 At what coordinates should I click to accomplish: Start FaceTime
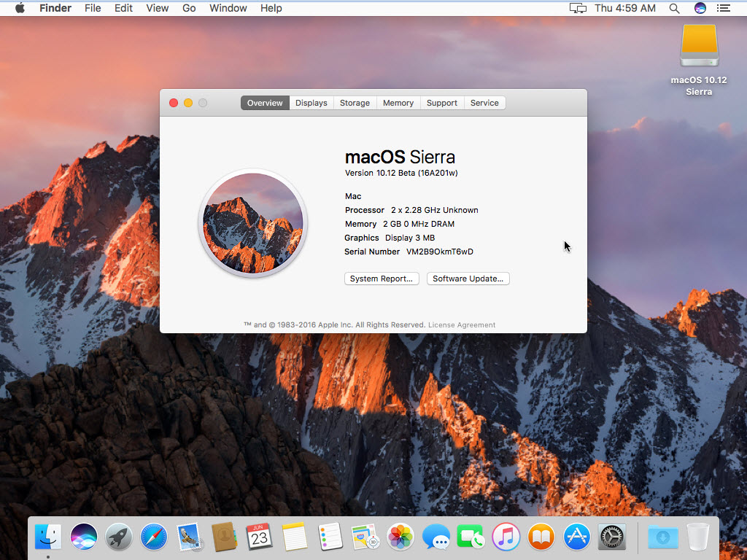coord(469,537)
